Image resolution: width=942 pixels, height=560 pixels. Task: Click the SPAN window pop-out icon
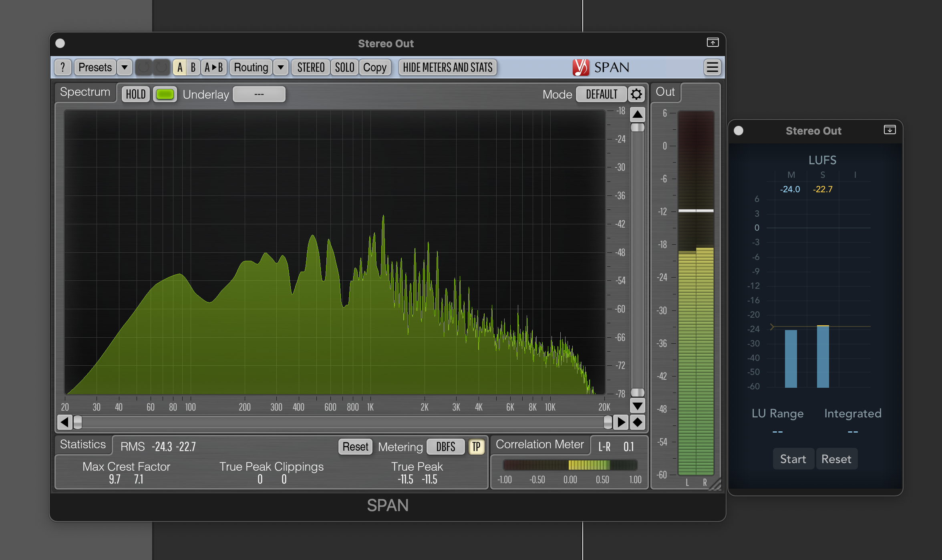713,42
